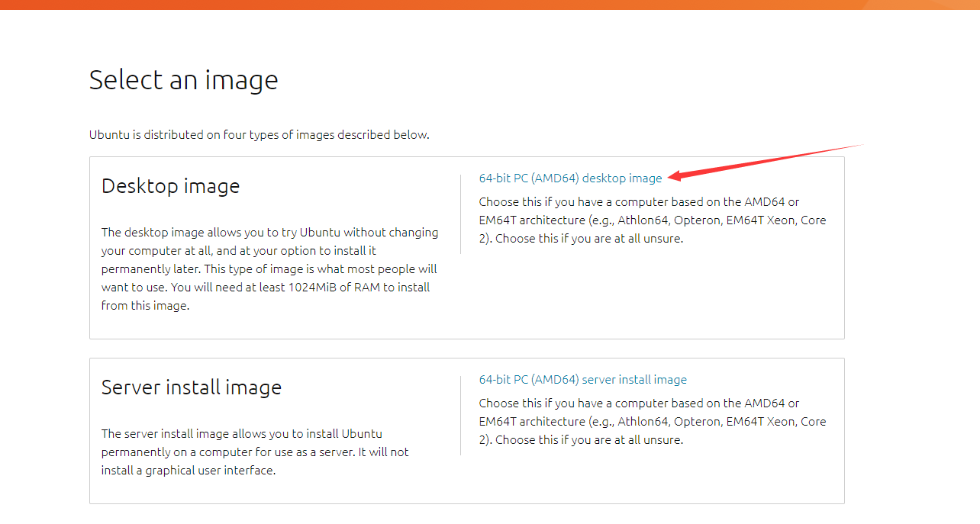Click the 'Server install image' heading
The image size is (980, 524).
[x=192, y=387]
